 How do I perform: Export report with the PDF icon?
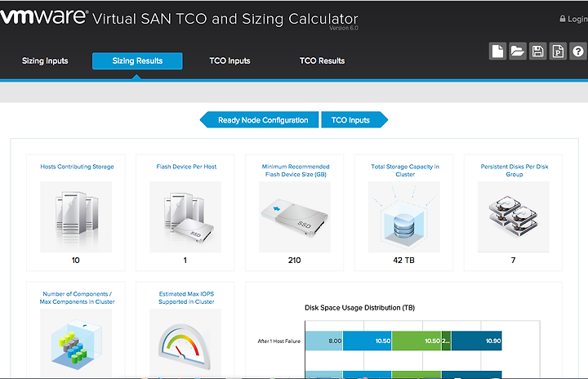(x=558, y=51)
